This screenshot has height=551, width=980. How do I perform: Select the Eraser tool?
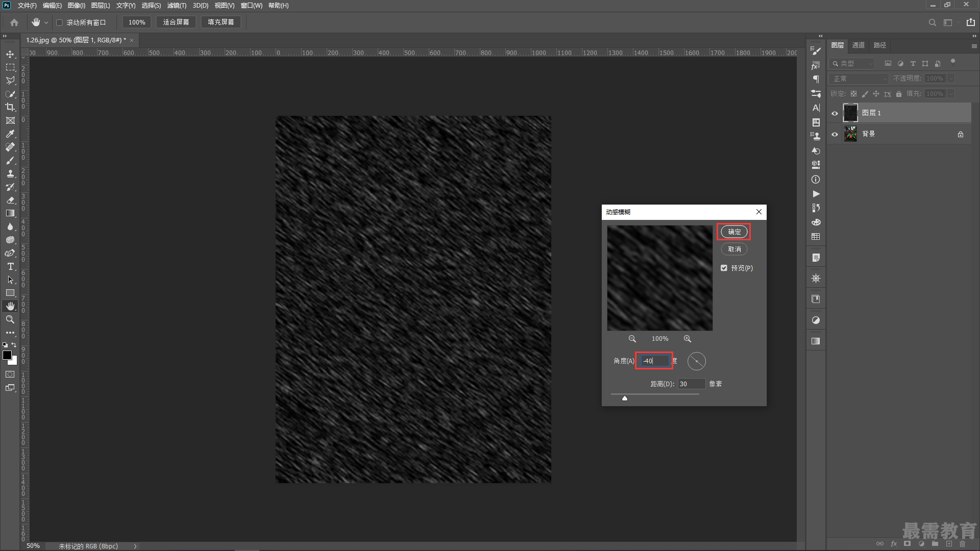[10, 200]
